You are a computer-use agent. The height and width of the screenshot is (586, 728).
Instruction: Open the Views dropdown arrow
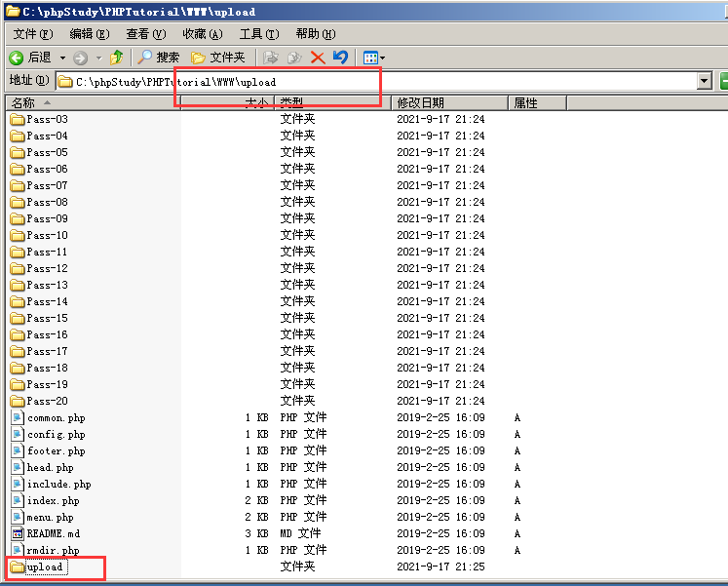point(382,58)
